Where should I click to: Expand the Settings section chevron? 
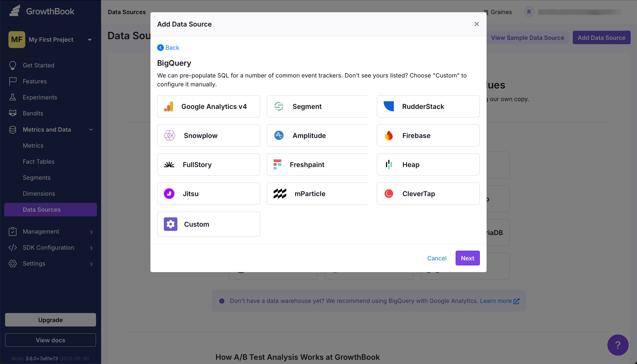(x=91, y=264)
